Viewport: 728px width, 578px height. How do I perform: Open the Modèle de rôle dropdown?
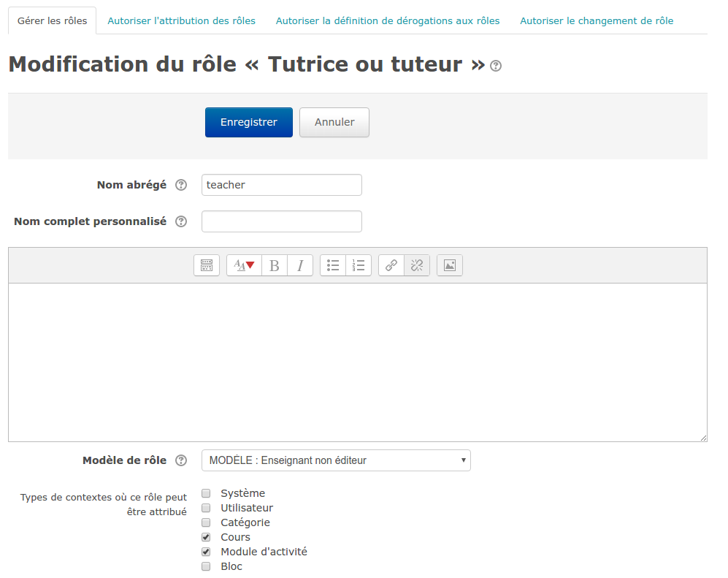336,460
